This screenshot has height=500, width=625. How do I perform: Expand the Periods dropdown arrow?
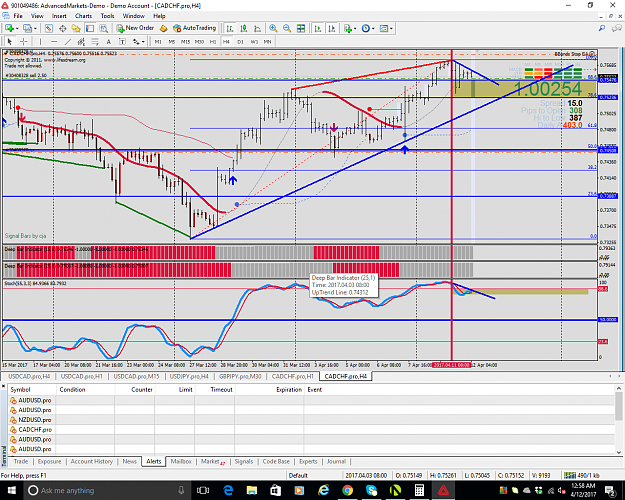coord(373,28)
